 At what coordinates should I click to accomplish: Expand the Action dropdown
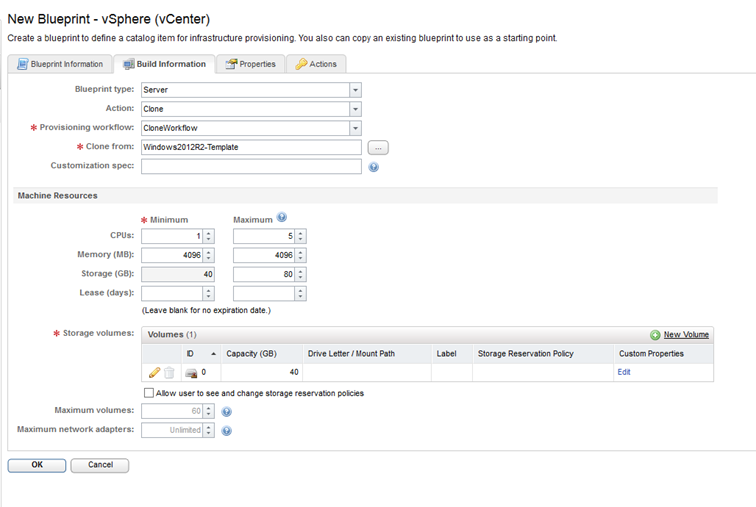tap(355, 109)
